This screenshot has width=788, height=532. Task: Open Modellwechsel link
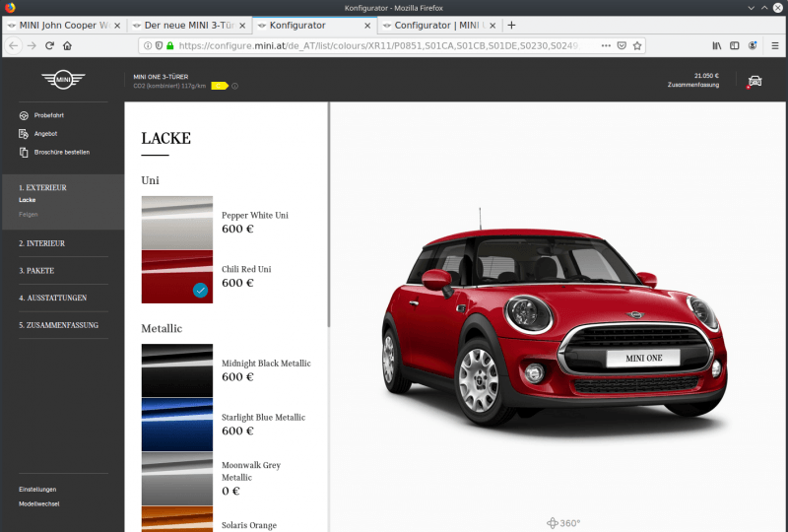(x=39, y=503)
